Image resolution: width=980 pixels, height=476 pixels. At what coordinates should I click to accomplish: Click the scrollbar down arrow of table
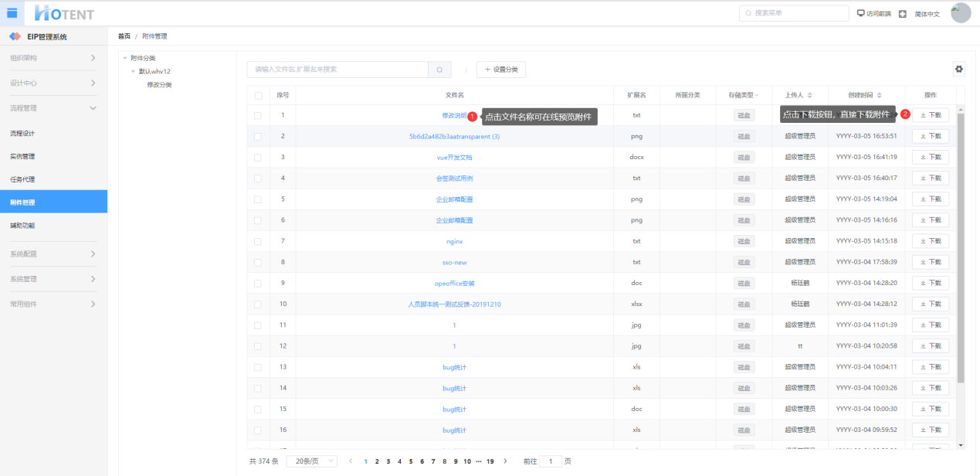pos(961,445)
